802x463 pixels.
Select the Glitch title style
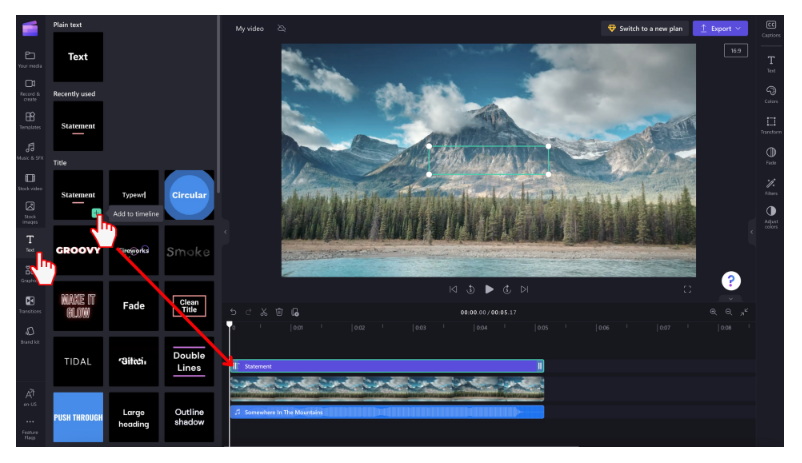[x=133, y=362]
